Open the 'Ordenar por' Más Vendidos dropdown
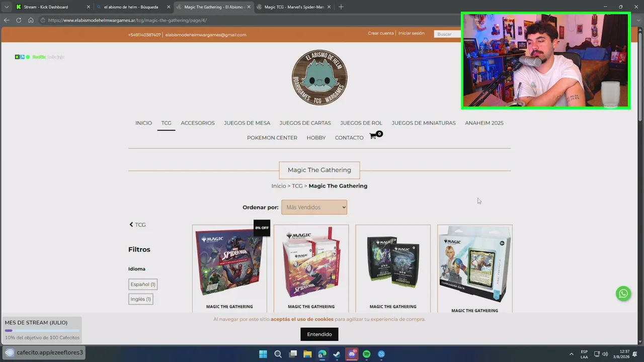Screen dimensions: 644x362 (x=314, y=207)
